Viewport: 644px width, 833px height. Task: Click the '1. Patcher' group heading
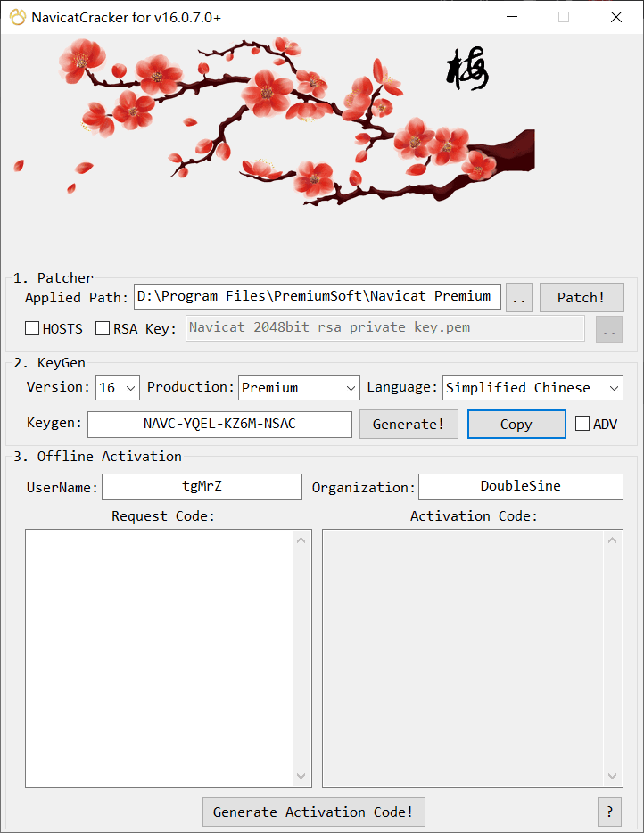[x=54, y=278]
